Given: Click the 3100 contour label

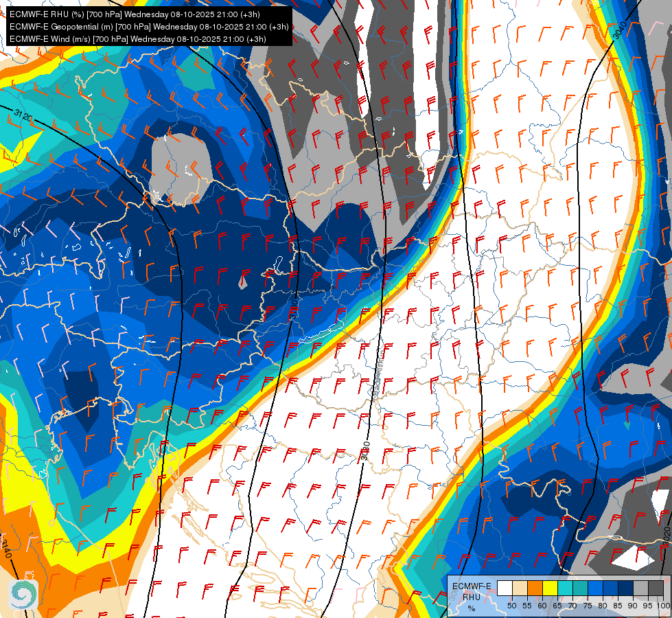Looking at the screenshot, I should (294, 309).
